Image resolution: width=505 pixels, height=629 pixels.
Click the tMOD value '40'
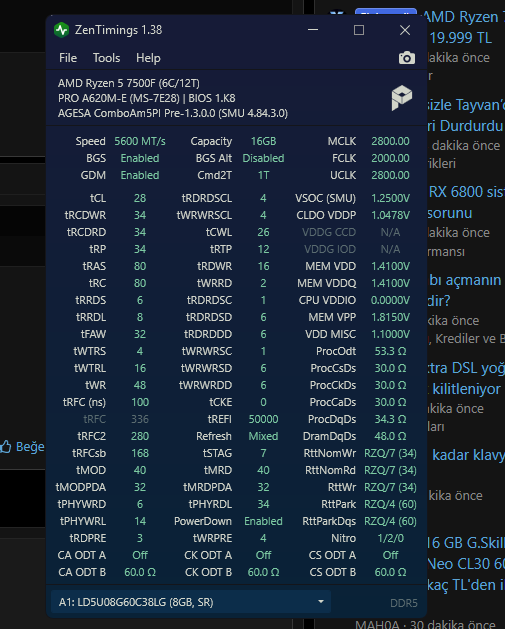[x=140, y=470]
